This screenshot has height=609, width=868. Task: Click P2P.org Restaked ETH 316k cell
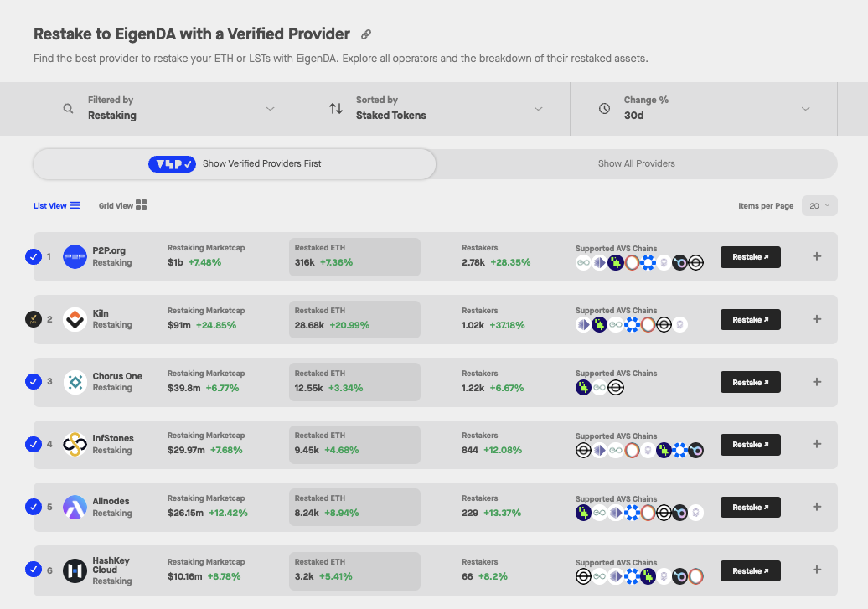point(354,257)
